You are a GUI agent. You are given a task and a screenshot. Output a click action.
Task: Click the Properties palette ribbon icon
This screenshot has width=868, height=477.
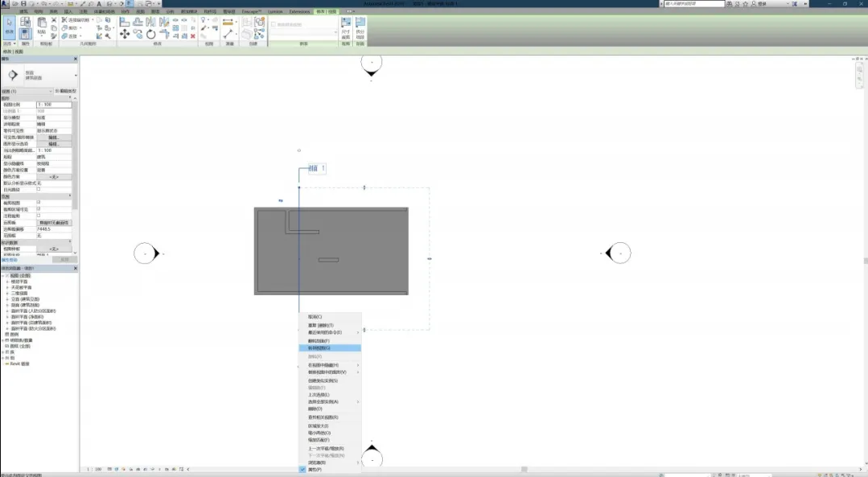(x=25, y=35)
